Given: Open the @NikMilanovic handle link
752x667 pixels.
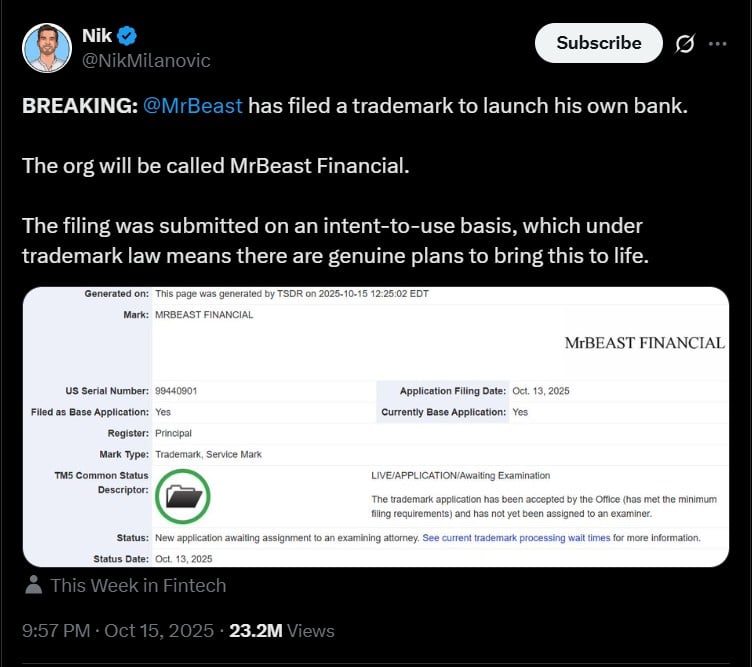Looking at the screenshot, I should tap(146, 60).
